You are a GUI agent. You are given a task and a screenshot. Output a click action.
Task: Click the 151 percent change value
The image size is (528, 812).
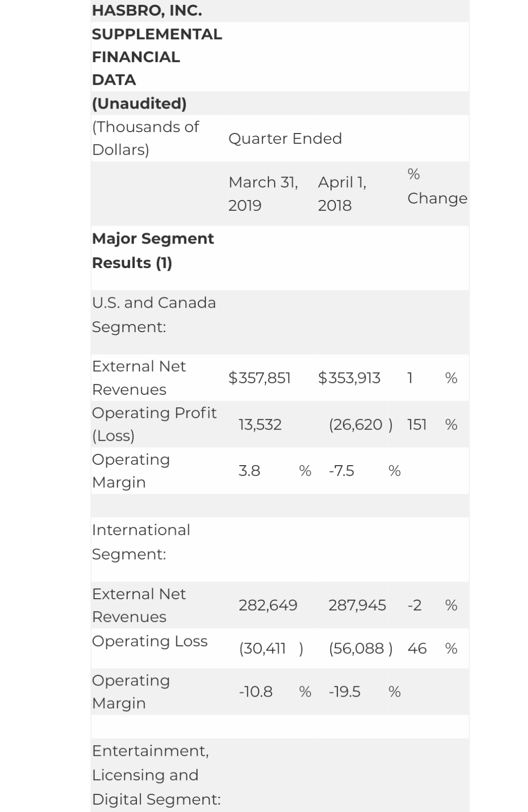click(417, 424)
